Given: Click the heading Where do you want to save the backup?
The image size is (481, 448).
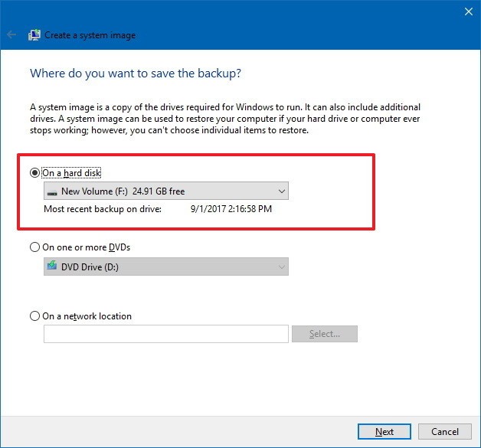Looking at the screenshot, I should pyautogui.click(x=136, y=74).
